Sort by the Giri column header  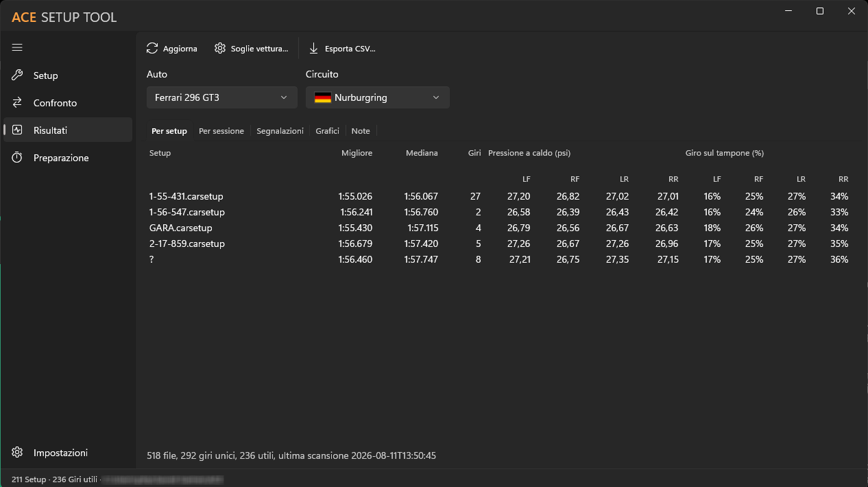(474, 153)
